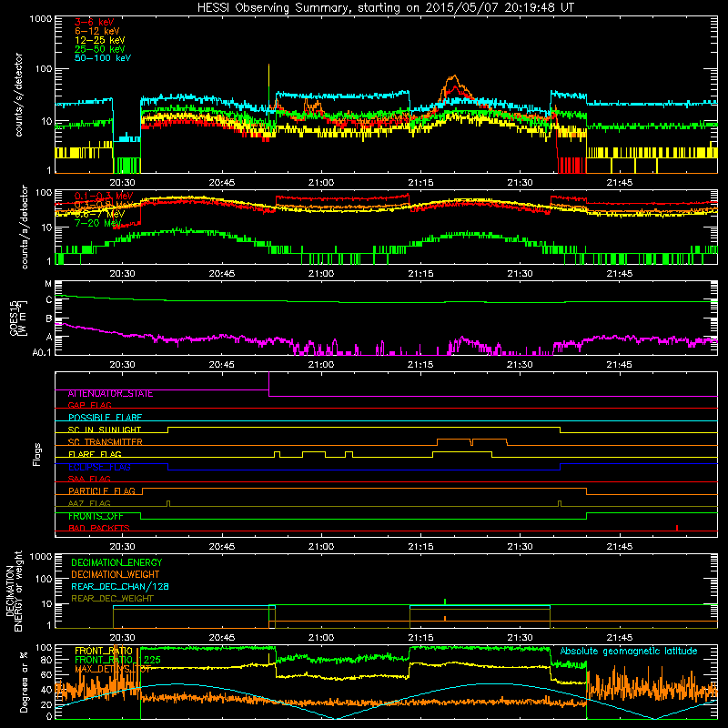
Task: Click the Absolute geomagnetic latitude label
Action: pyautogui.click(x=629, y=651)
